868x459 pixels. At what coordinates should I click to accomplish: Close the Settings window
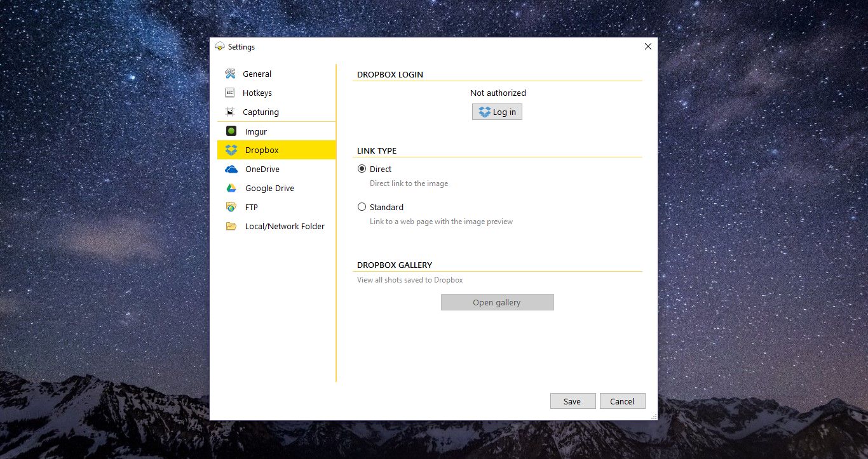(x=648, y=46)
